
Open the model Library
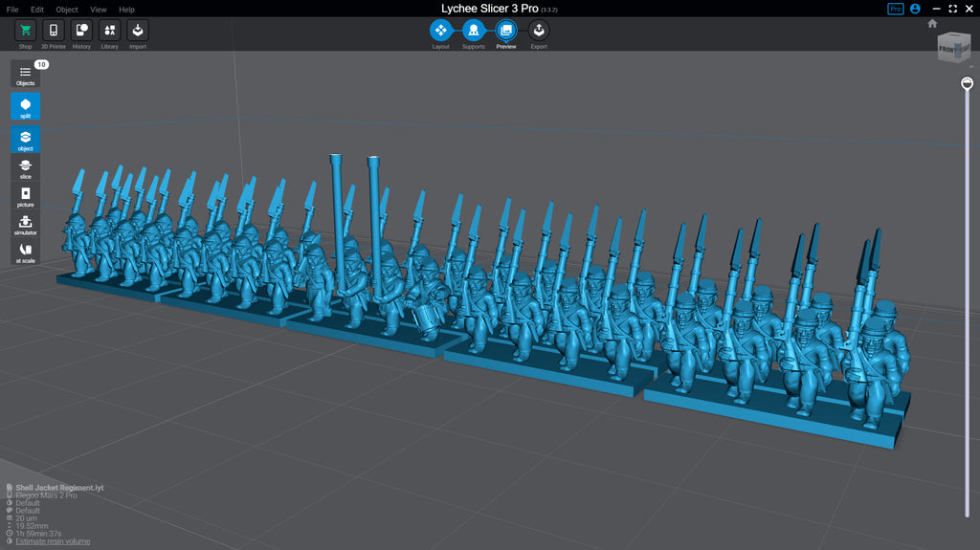click(109, 32)
